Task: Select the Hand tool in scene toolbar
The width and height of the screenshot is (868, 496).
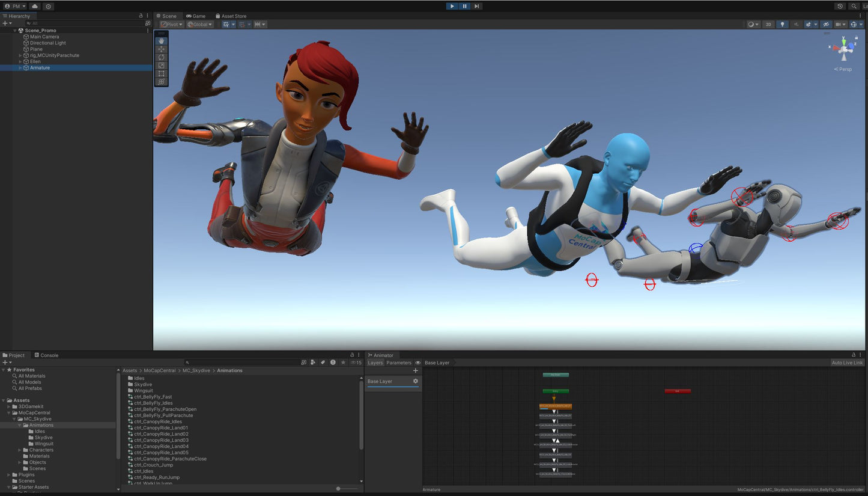Action: click(161, 41)
